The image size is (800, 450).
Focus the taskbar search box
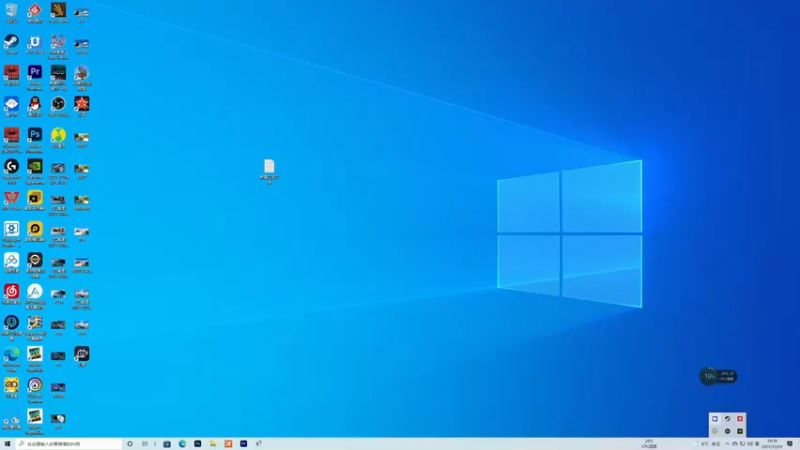[x=69, y=444]
